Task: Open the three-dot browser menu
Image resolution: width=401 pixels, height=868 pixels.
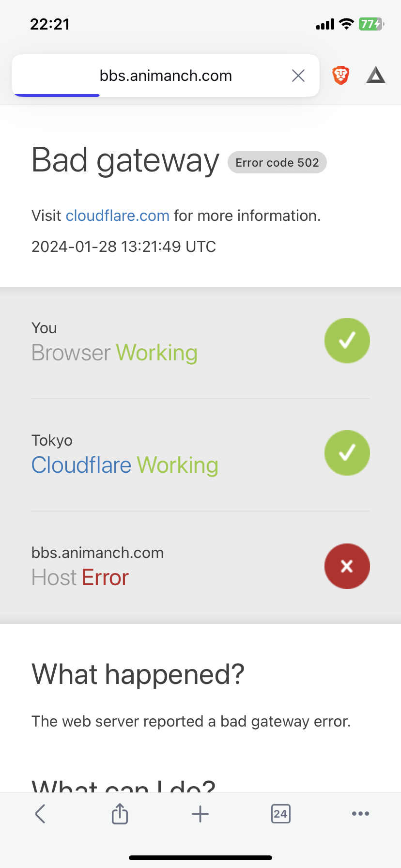Action: tap(361, 814)
